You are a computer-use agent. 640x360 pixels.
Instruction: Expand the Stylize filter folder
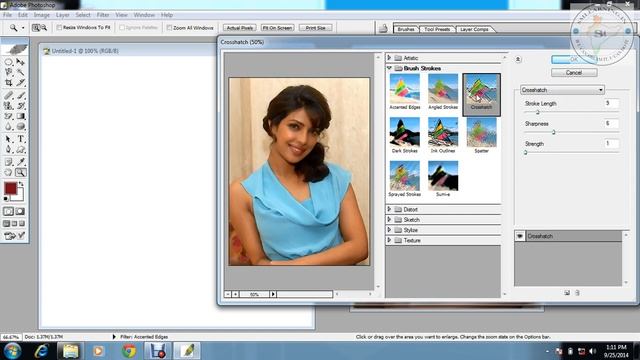[x=389, y=230]
